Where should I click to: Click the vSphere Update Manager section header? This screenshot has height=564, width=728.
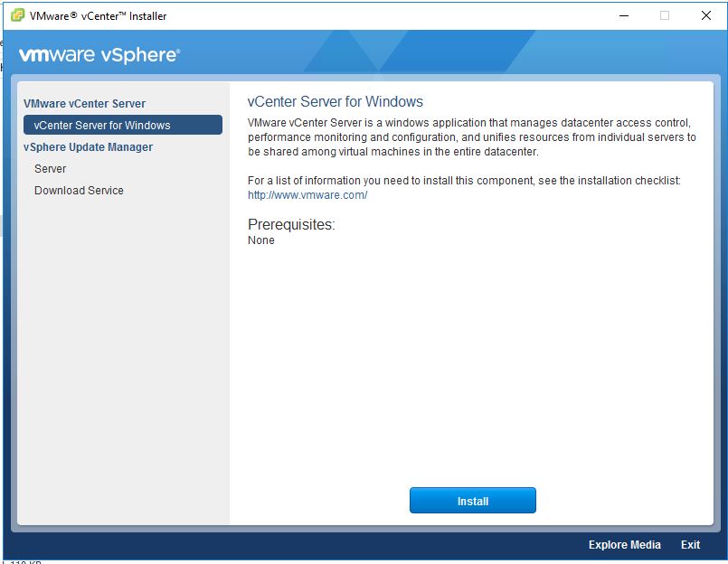tap(88, 147)
